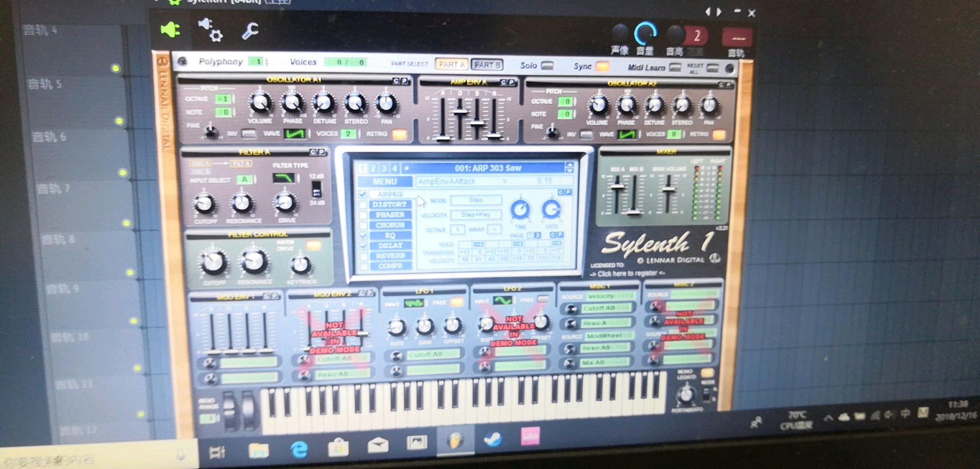Viewport: 980px width, 469px height.
Task: Click Filter A Cutoff knob
Action: pos(204,204)
